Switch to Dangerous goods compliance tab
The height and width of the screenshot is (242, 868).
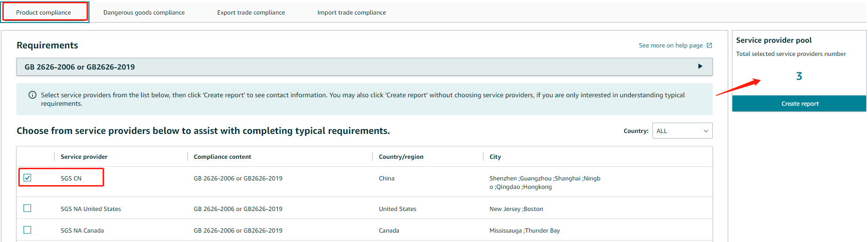(x=144, y=13)
